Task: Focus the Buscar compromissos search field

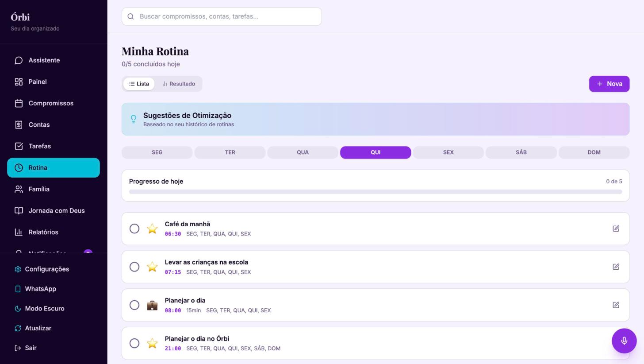Action: [x=222, y=16]
